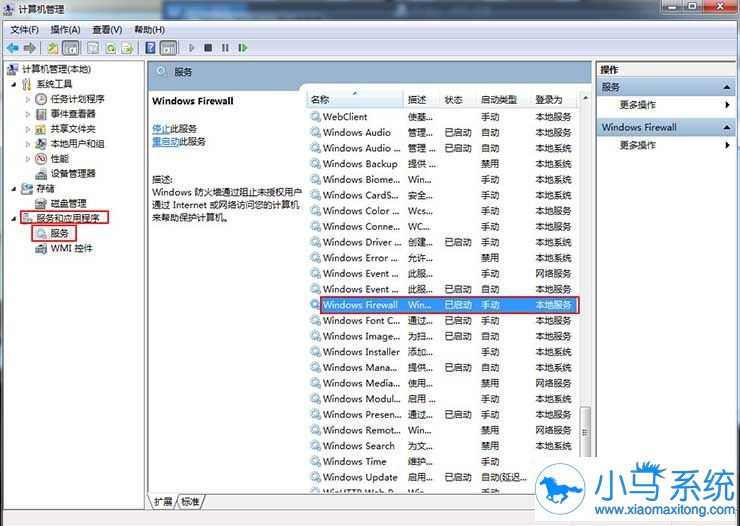740x526 pixels.
Task: Click the Back arrow toolbar icon
Action: (x=13, y=48)
